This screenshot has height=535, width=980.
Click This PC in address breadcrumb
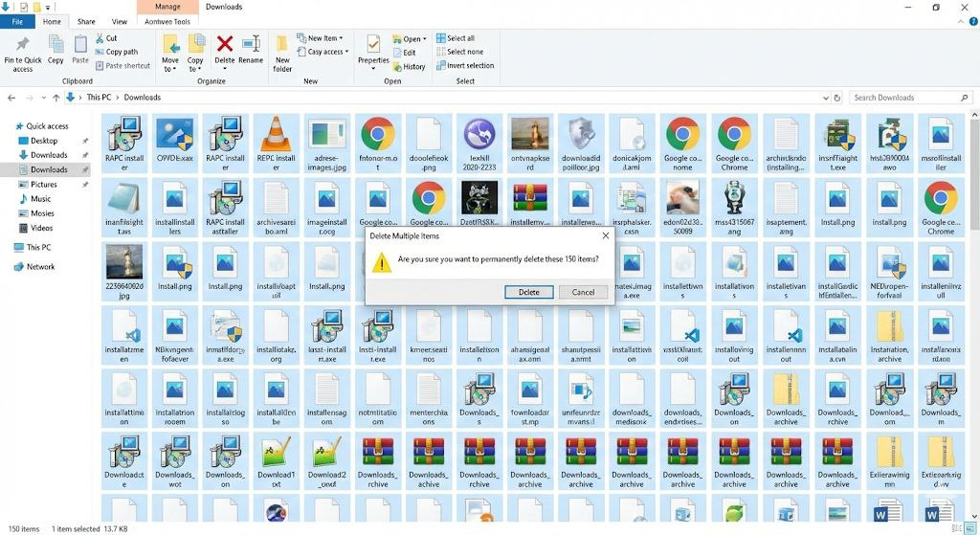tap(99, 98)
